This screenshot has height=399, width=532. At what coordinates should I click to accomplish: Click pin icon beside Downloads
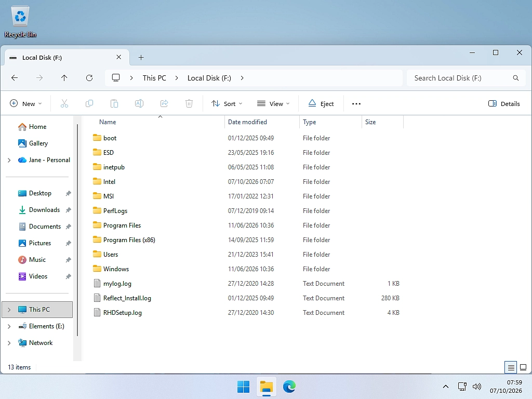click(x=68, y=210)
